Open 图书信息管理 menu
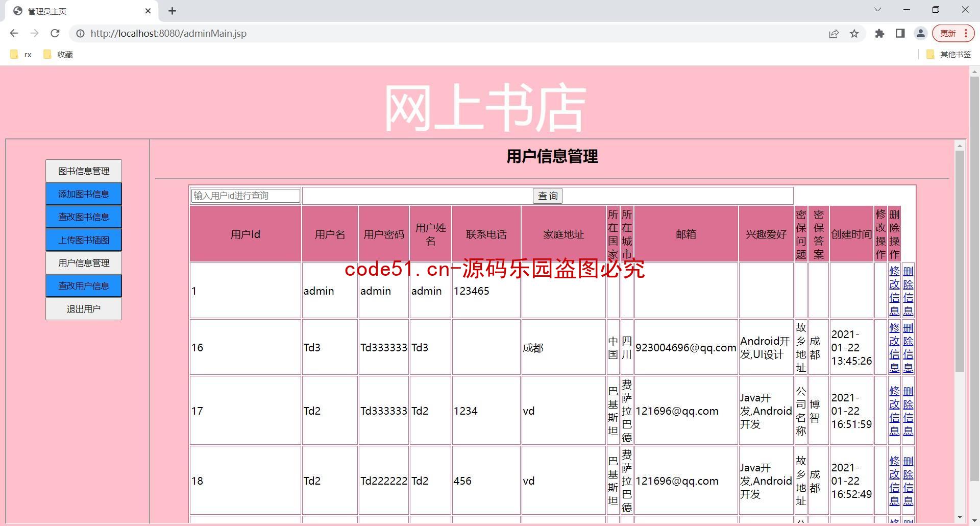This screenshot has width=980, height=526. (x=84, y=171)
